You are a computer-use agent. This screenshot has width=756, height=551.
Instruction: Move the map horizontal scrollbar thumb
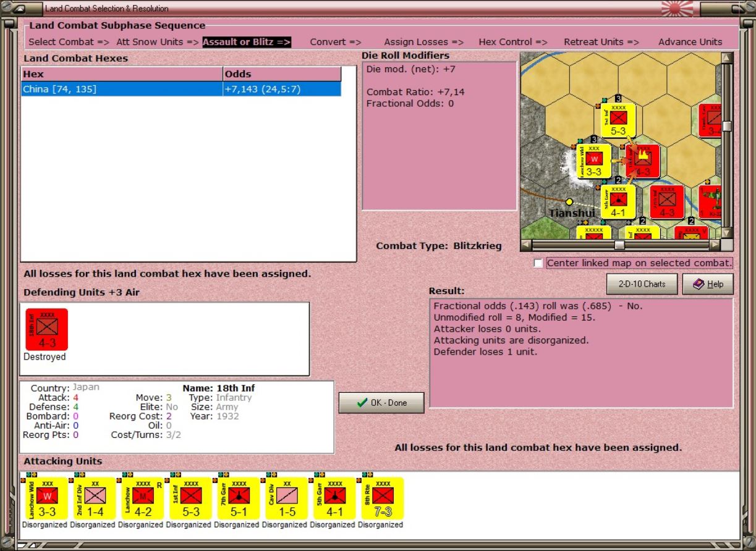click(x=619, y=245)
